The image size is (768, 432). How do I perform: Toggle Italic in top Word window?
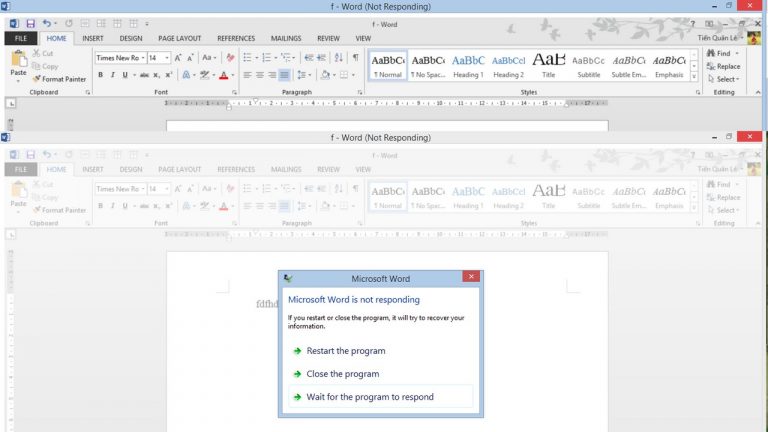[113, 75]
